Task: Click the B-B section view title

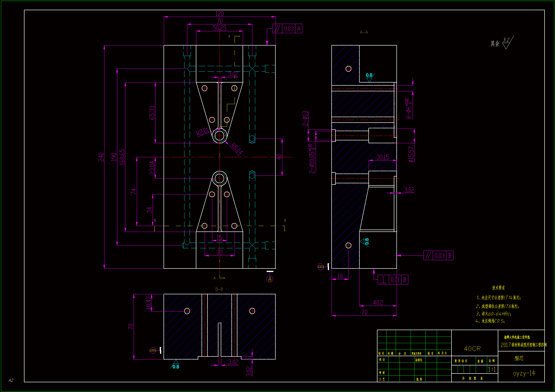Action: pos(219,289)
